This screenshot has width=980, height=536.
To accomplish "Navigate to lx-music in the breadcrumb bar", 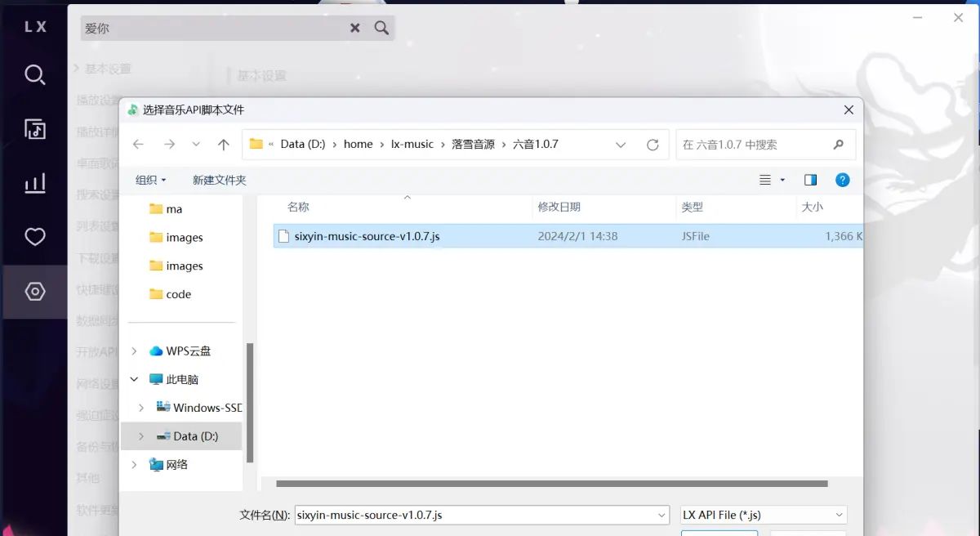I will point(412,144).
